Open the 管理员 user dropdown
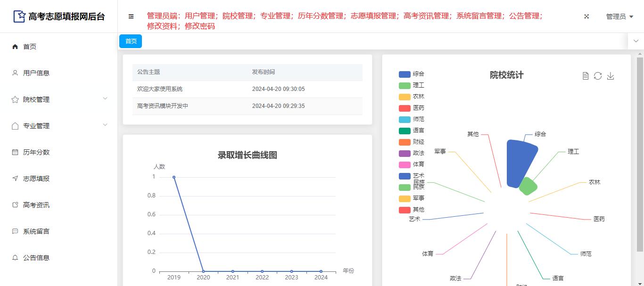Image resolution: width=644 pixels, height=286 pixels. [619, 16]
